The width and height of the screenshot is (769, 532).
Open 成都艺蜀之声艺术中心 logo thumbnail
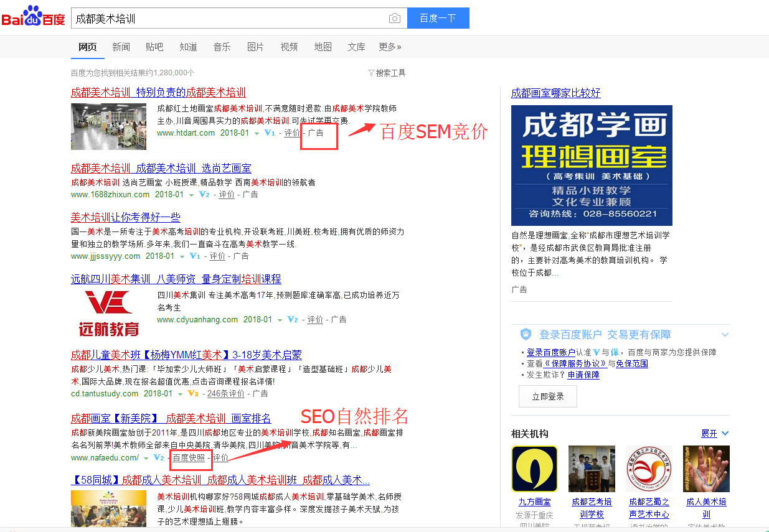(649, 469)
